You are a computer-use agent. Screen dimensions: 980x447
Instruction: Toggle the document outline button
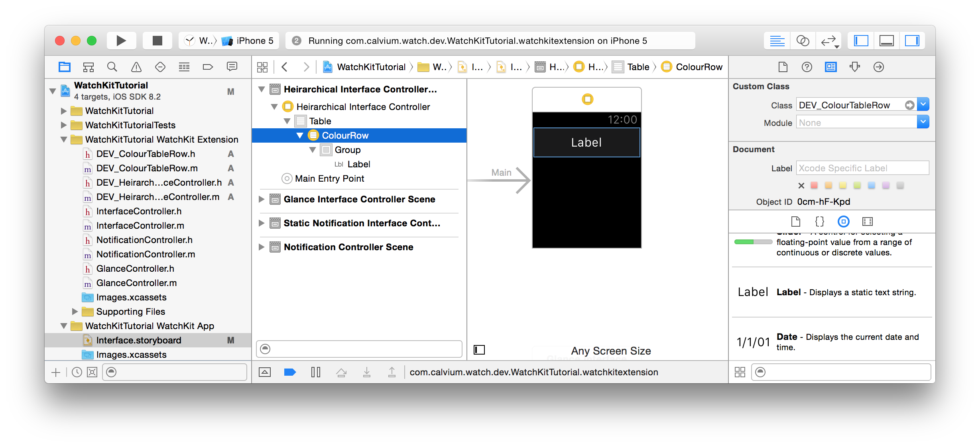479,350
